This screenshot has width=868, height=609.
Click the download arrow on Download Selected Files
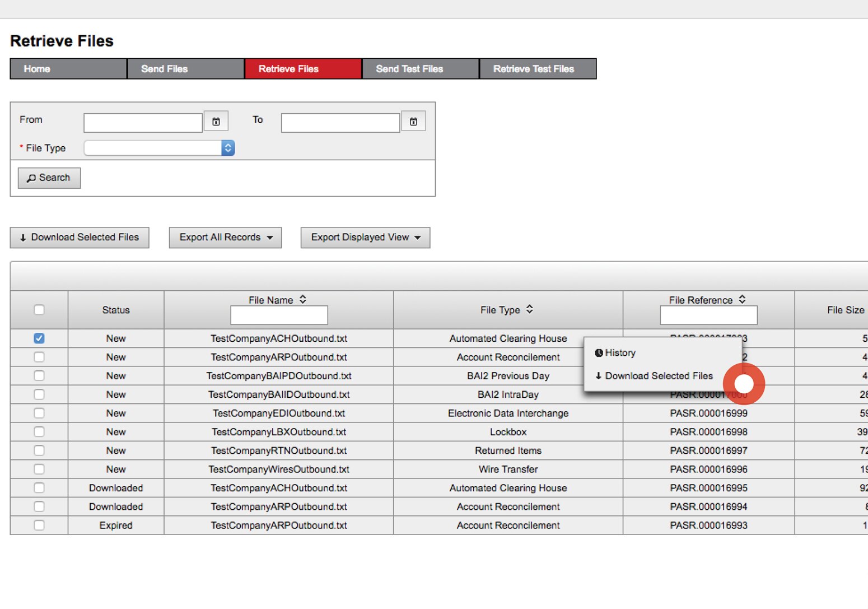point(22,238)
